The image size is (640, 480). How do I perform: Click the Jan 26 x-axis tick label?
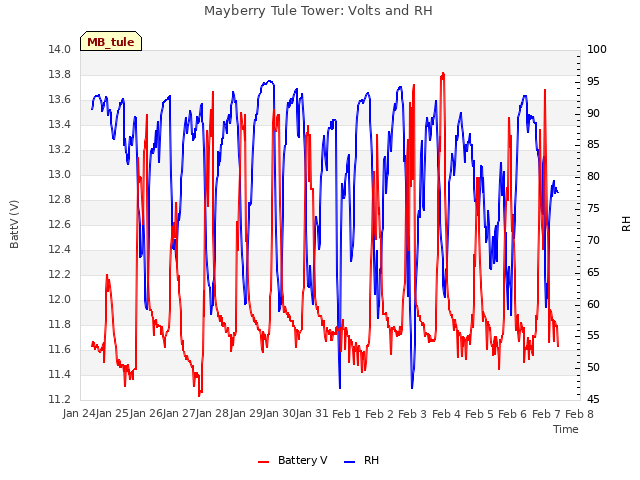point(146,414)
